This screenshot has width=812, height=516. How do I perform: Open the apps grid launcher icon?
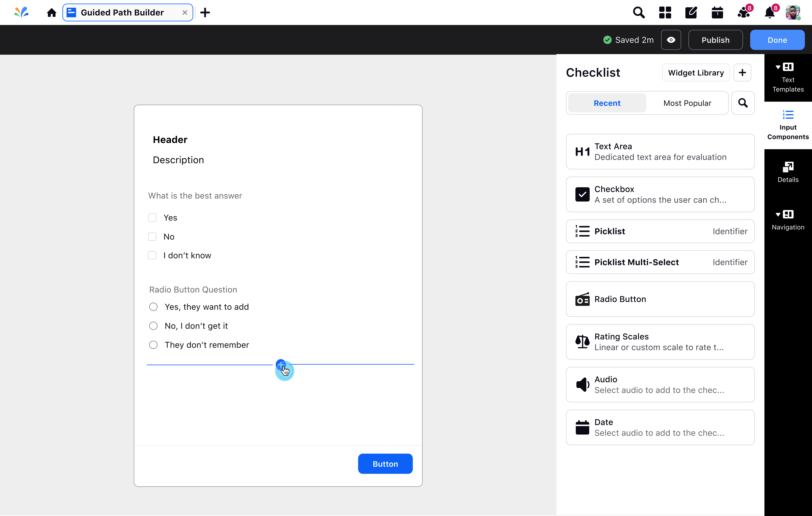[x=665, y=12]
